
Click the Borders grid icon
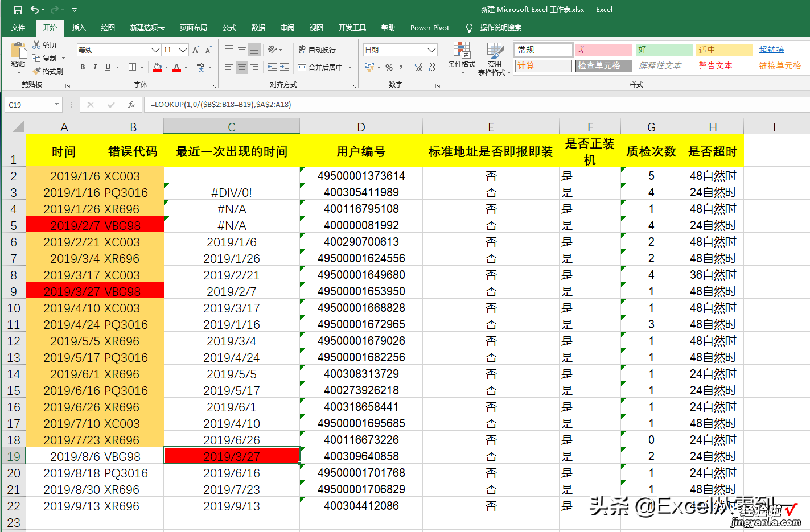click(132, 67)
